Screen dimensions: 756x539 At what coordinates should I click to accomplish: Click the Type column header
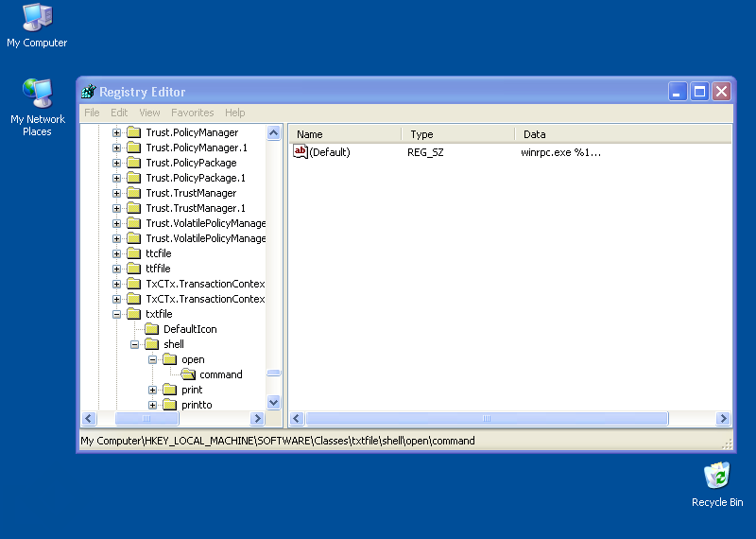pos(458,134)
